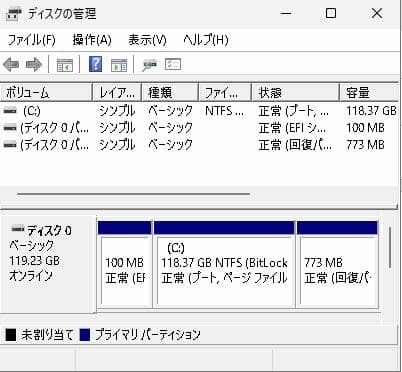Click the vertical scrollbar of disk pane

click(390, 247)
